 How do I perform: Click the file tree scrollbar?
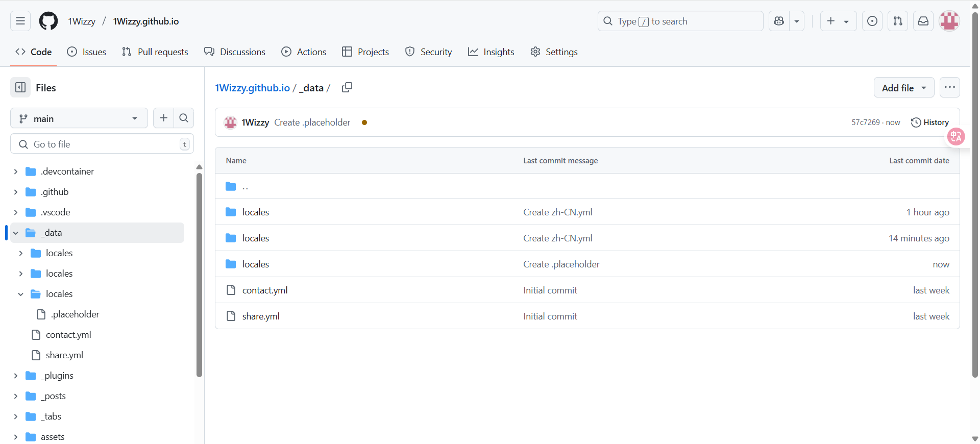click(x=199, y=275)
